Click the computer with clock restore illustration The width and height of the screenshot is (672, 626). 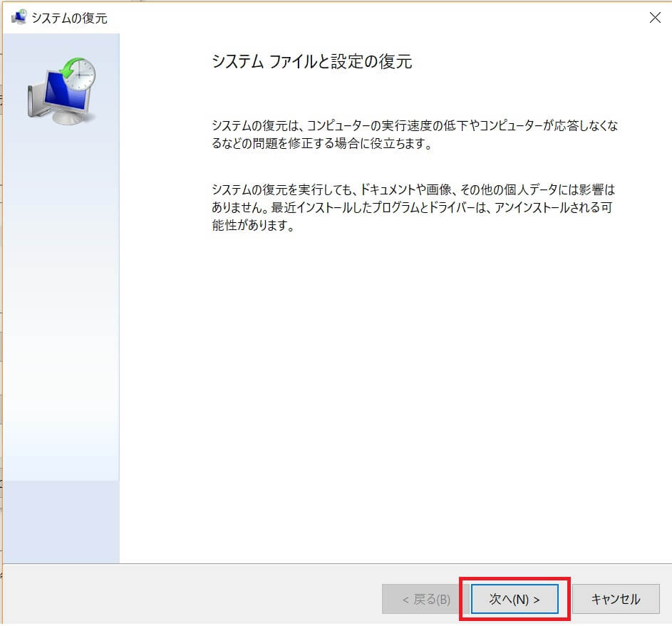click(62, 91)
